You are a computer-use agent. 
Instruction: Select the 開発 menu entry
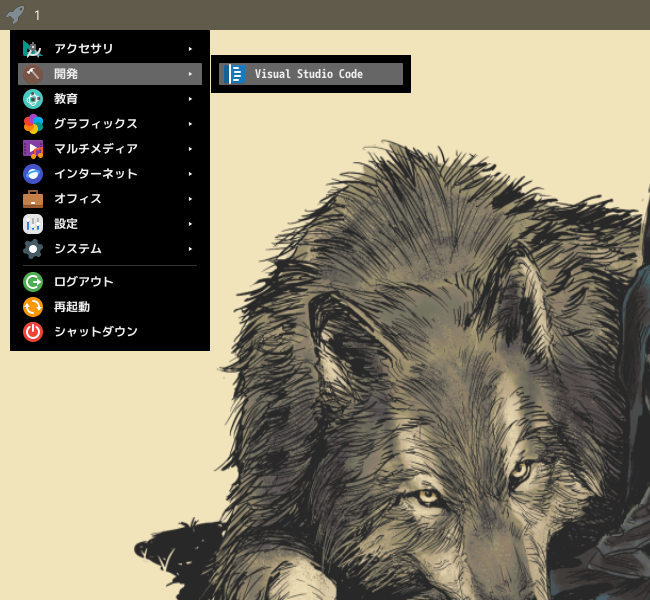tap(110, 74)
